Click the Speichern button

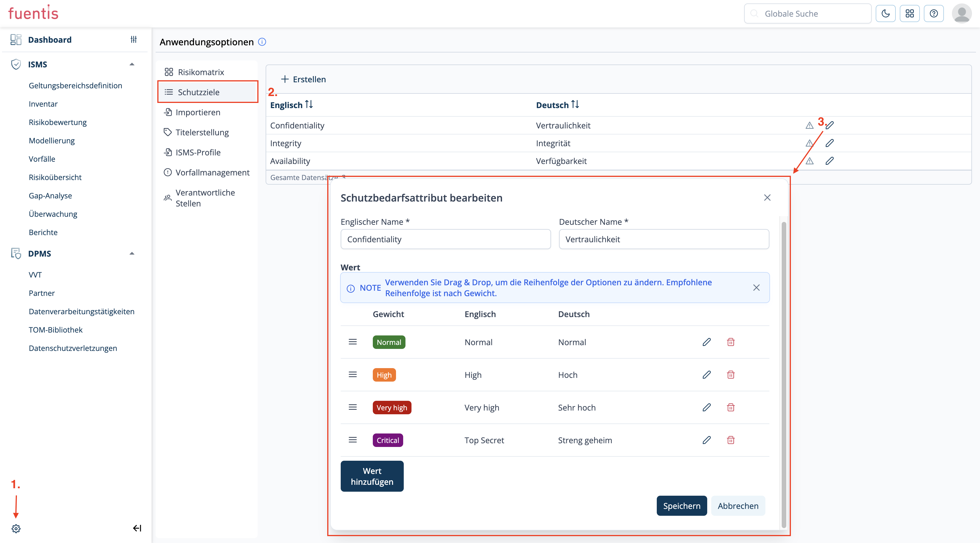681,506
